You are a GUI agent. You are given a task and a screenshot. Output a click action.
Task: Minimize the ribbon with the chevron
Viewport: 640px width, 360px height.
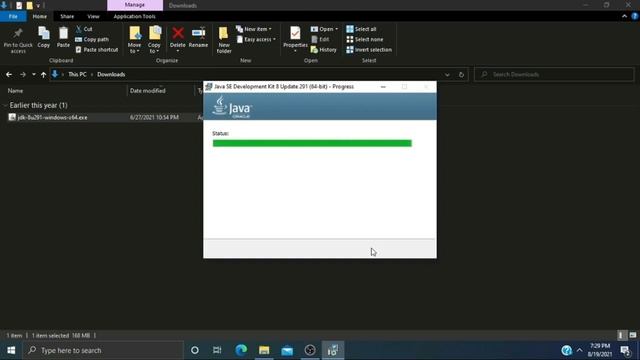tap(624, 16)
